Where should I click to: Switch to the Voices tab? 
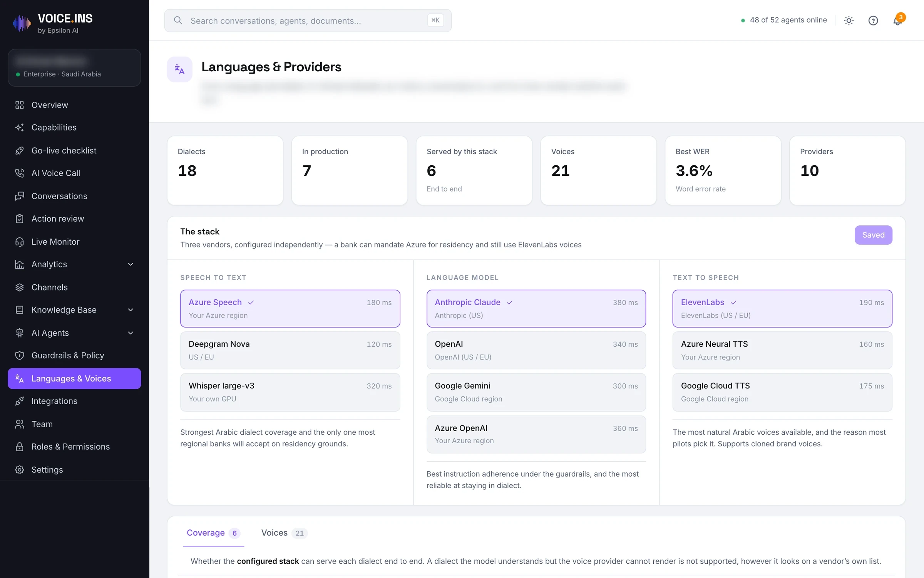pyautogui.click(x=284, y=533)
